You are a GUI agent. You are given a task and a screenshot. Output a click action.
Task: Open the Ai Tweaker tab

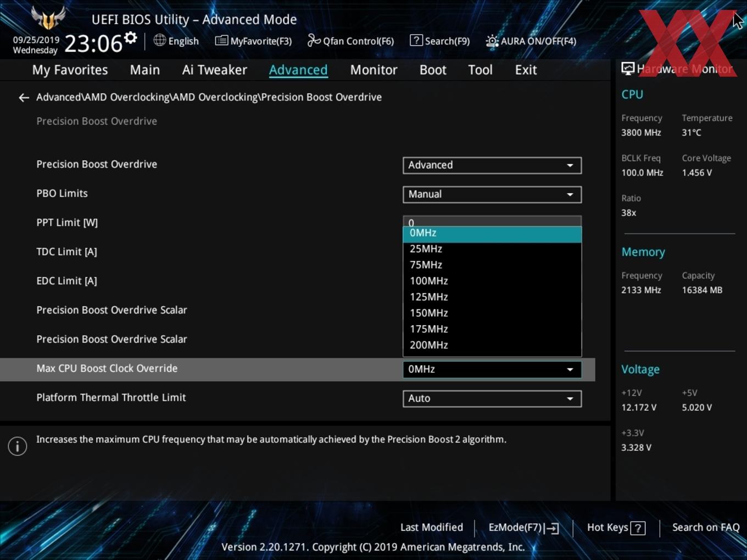[x=215, y=70]
